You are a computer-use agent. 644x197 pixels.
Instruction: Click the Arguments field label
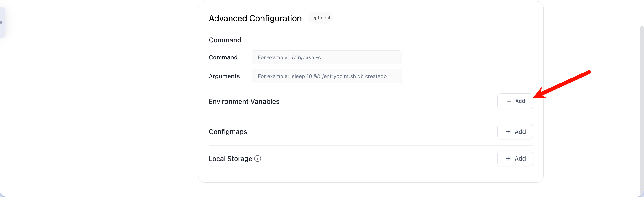pos(224,76)
